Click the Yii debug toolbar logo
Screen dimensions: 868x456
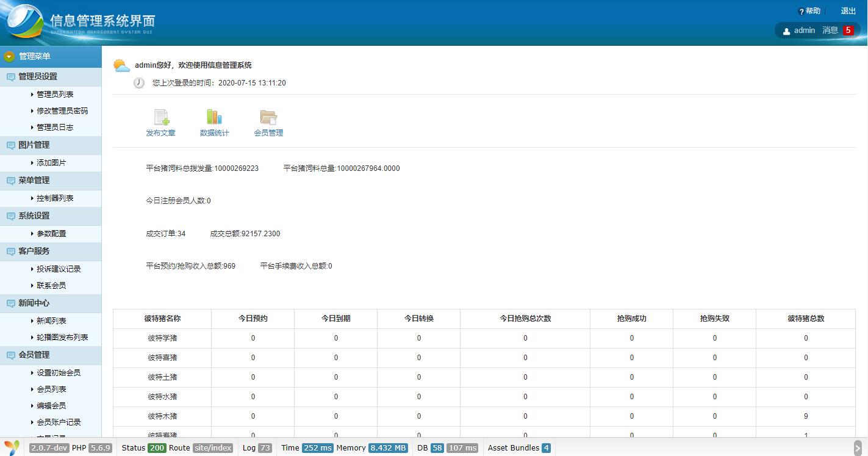click(x=12, y=447)
